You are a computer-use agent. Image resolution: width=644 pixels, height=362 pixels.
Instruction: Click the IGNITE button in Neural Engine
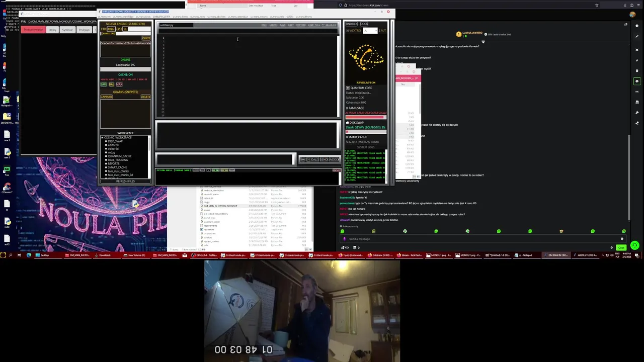click(146, 38)
